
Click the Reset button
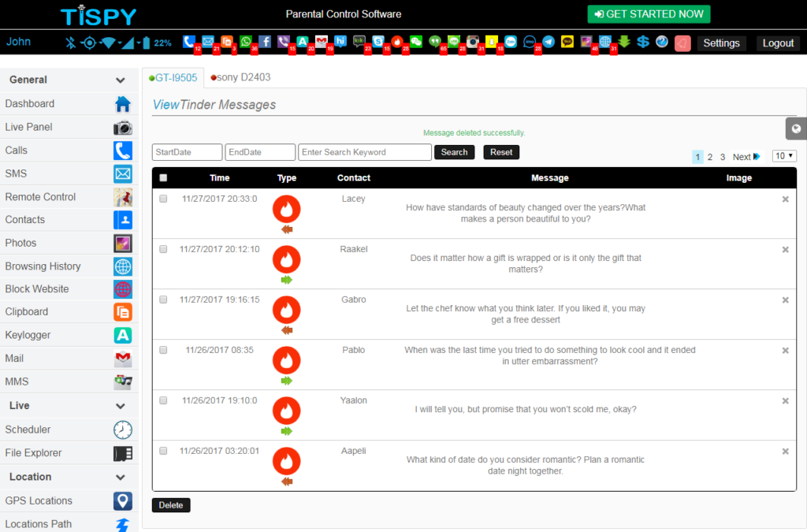click(501, 152)
